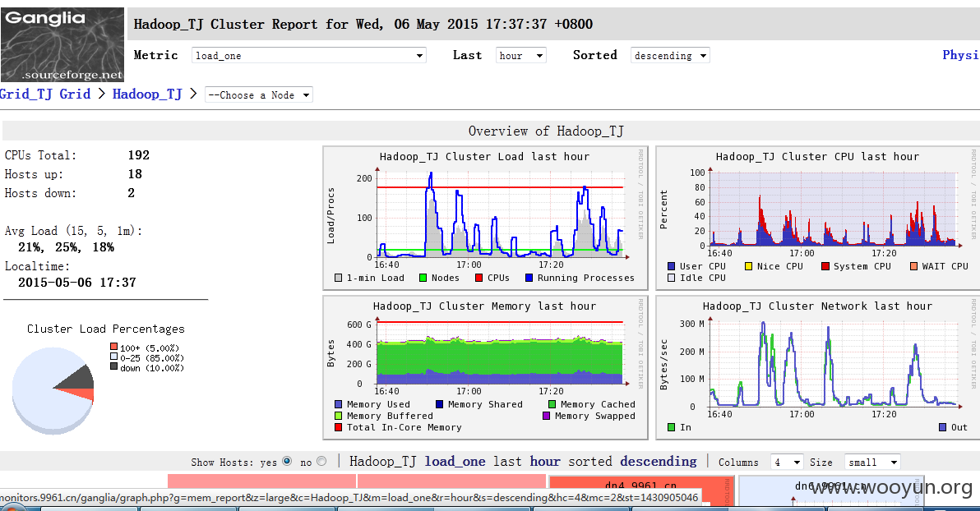Viewport: 980px width, 511px height.
Task: Click the Ganglia sourceforge logo image
Action: coord(62,45)
